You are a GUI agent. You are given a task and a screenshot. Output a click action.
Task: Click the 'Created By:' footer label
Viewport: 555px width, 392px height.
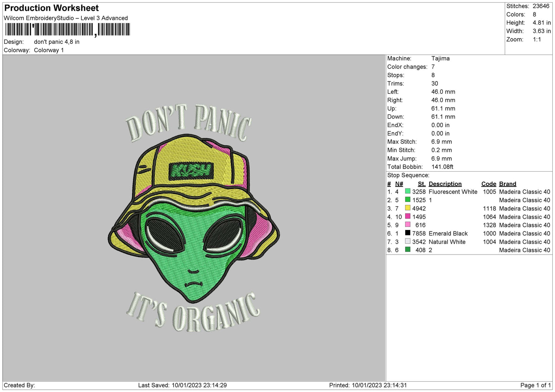[19, 385]
